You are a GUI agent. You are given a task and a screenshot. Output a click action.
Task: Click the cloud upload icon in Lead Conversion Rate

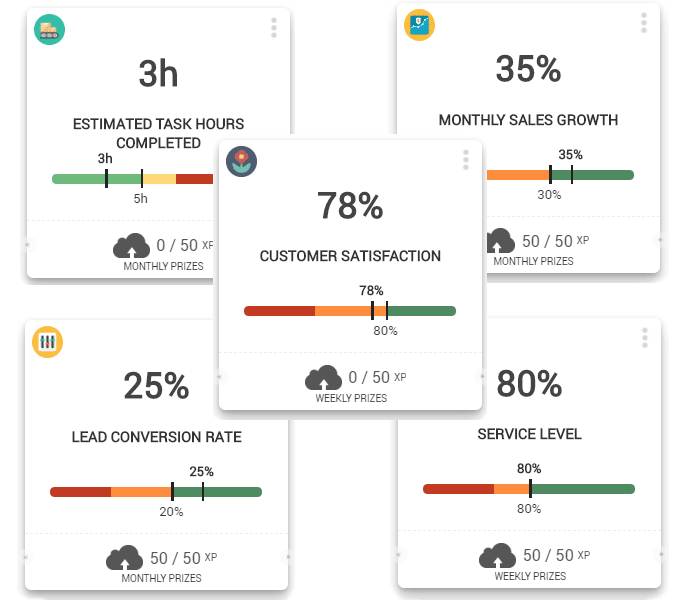(124, 558)
